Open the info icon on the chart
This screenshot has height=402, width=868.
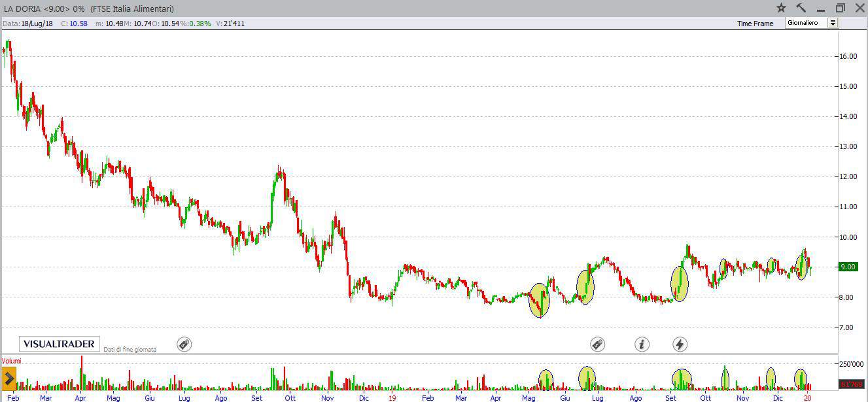coord(642,344)
